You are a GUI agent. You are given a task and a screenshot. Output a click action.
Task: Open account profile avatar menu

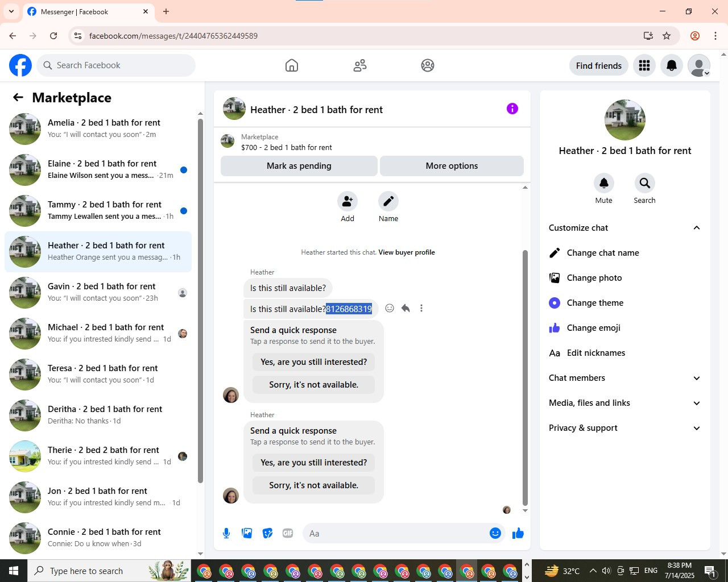[x=699, y=65]
